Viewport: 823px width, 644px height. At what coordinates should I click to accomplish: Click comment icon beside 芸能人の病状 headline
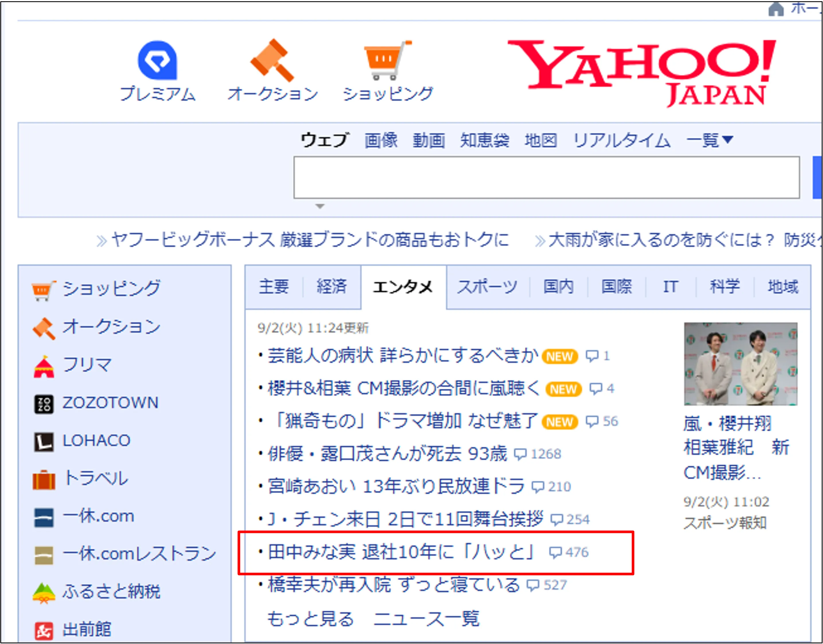click(592, 356)
